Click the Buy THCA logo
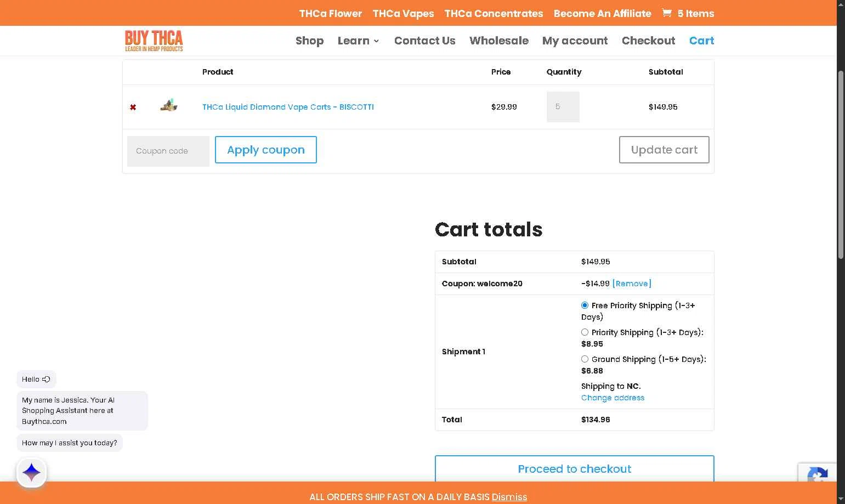The height and width of the screenshot is (504, 845). (154, 41)
